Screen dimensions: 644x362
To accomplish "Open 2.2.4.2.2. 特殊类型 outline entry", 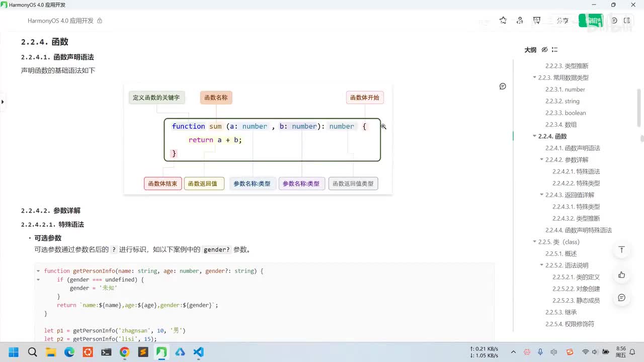I will [x=576, y=184].
